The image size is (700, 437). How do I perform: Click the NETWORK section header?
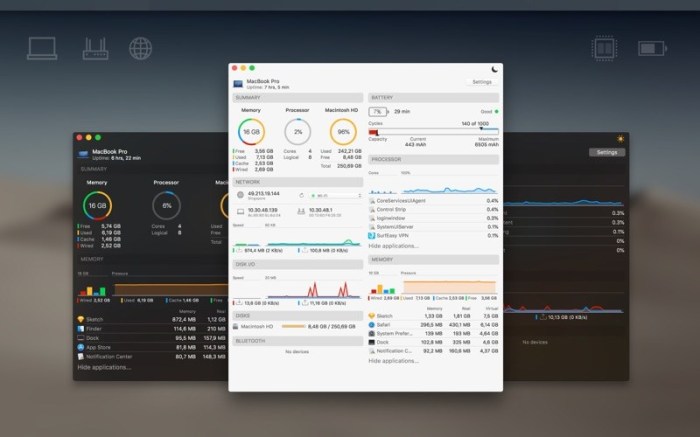[x=298, y=182]
